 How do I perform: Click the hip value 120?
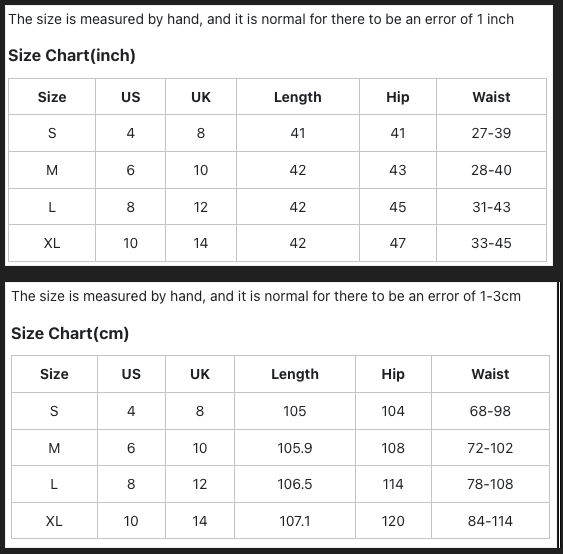tap(393, 521)
